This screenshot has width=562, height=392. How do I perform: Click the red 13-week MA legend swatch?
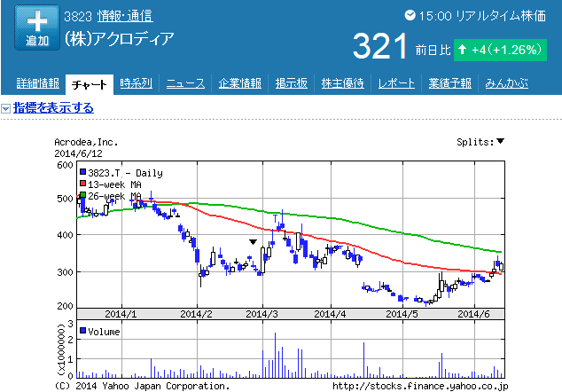pos(82,184)
